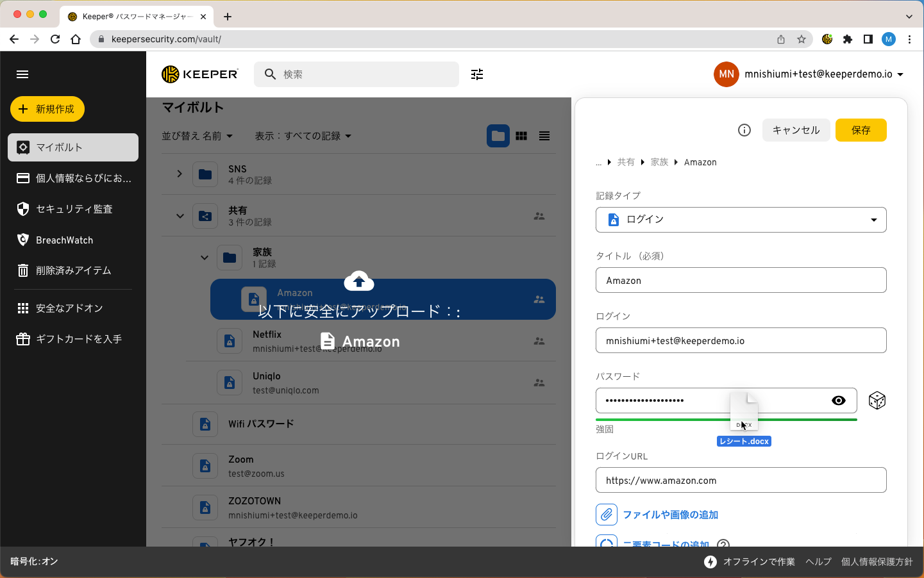
Task: Click the record info icon
Action: click(x=744, y=130)
